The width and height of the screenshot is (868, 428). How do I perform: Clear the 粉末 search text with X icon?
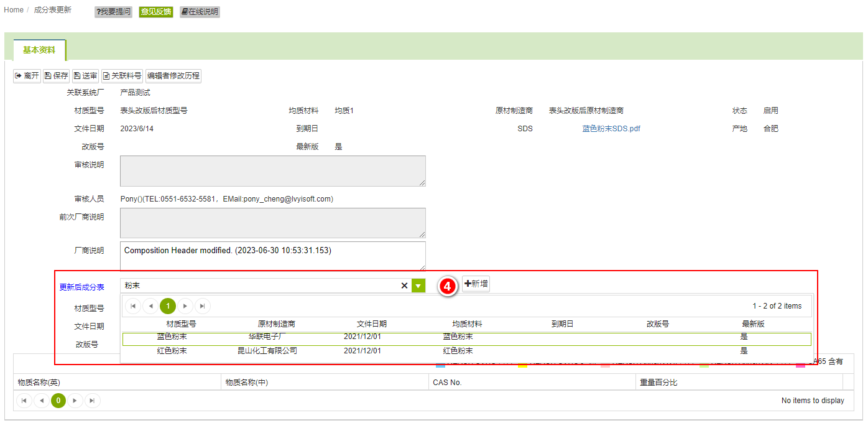tap(404, 286)
